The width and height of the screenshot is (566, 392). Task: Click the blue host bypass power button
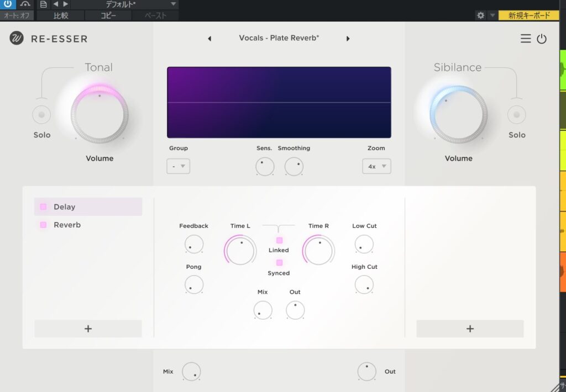pos(8,4)
